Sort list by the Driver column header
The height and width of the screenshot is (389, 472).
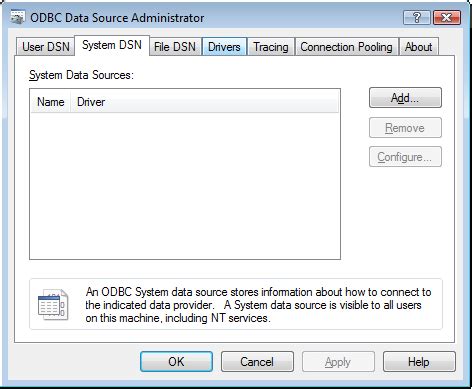point(204,102)
